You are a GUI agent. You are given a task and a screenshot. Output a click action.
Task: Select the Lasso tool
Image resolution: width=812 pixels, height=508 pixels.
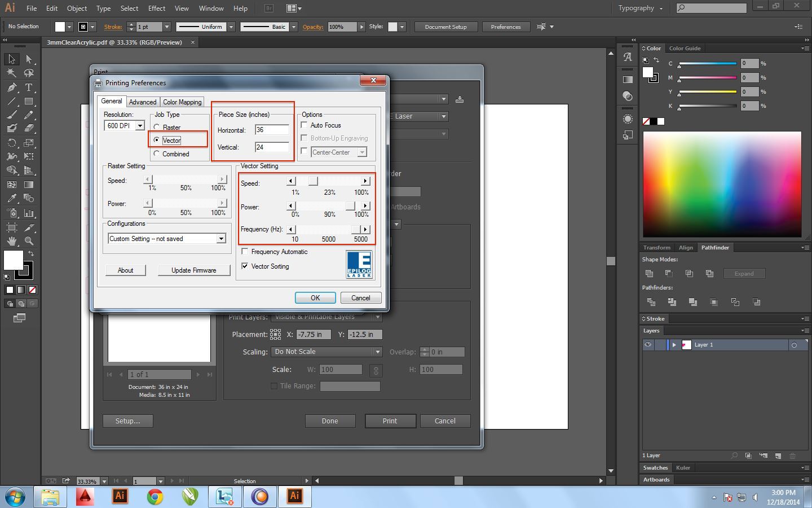point(29,73)
